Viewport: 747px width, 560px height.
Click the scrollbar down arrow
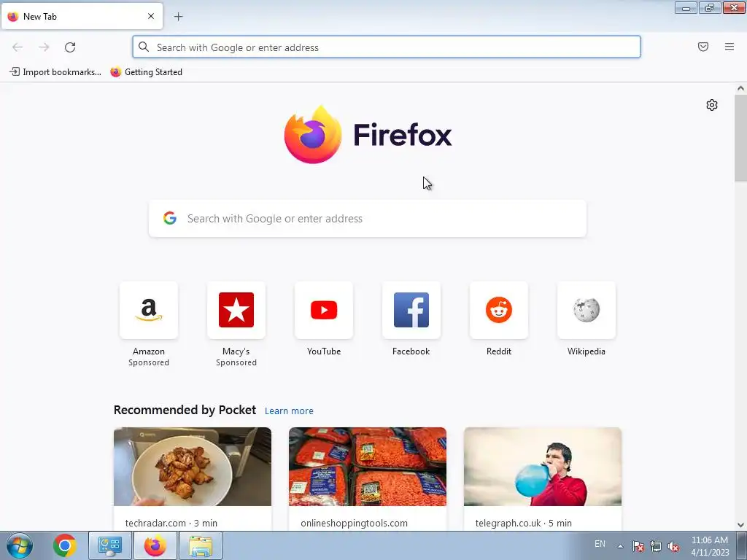tap(740, 525)
